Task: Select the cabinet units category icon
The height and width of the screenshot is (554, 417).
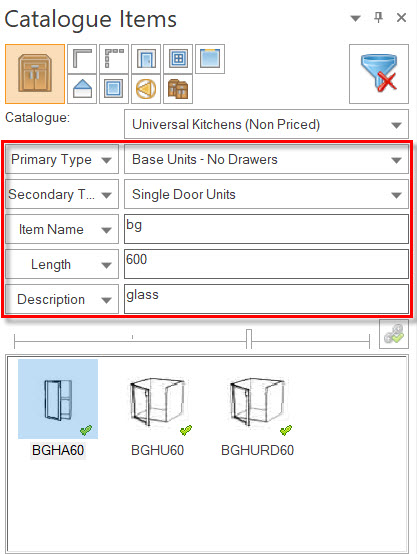Action: click(x=35, y=74)
